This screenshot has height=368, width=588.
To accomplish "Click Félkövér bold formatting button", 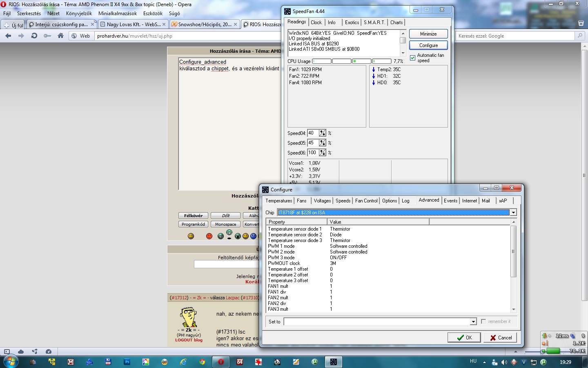I will pos(193,215).
